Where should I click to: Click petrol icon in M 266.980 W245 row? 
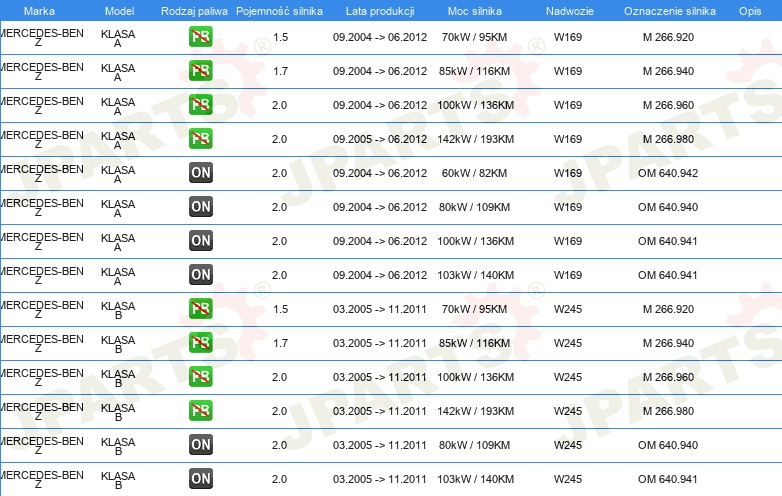tap(200, 410)
